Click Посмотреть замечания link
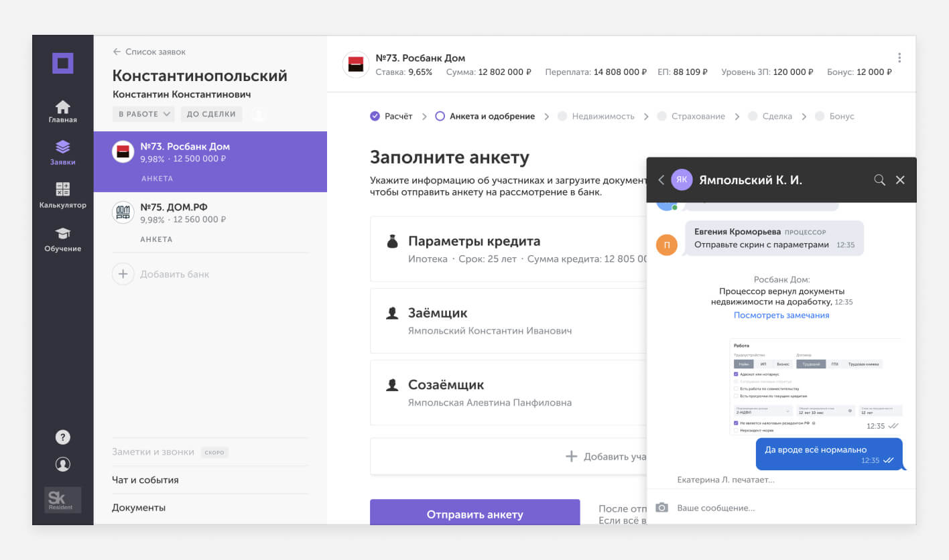Viewport: 949px width, 560px height. click(x=781, y=315)
